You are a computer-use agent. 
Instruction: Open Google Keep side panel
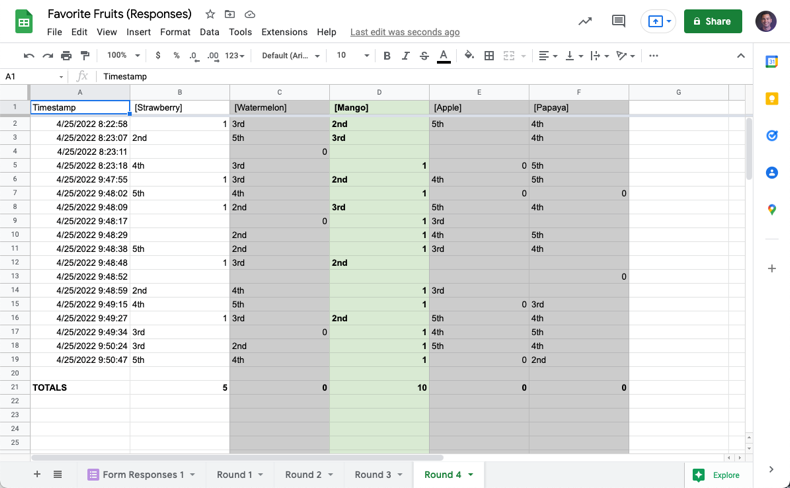click(x=771, y=99)
